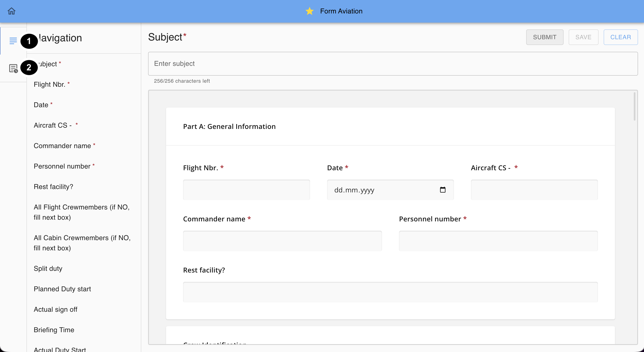Click the Flight Nbr. input box
644x352 pixels.
pyautogui.click(x=246, y=190)
